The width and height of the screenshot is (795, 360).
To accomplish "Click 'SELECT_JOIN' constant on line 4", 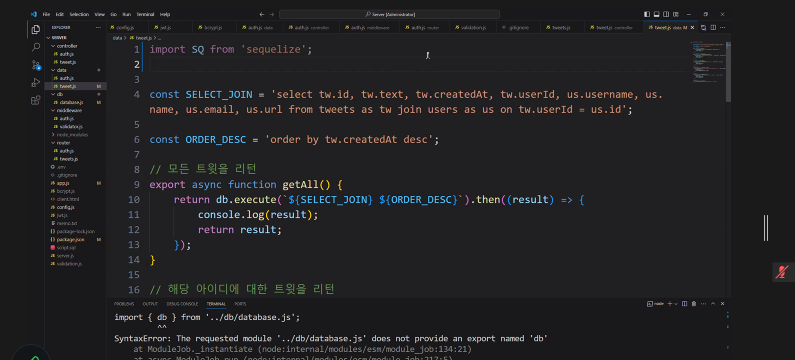I will (x=219, y=95).
